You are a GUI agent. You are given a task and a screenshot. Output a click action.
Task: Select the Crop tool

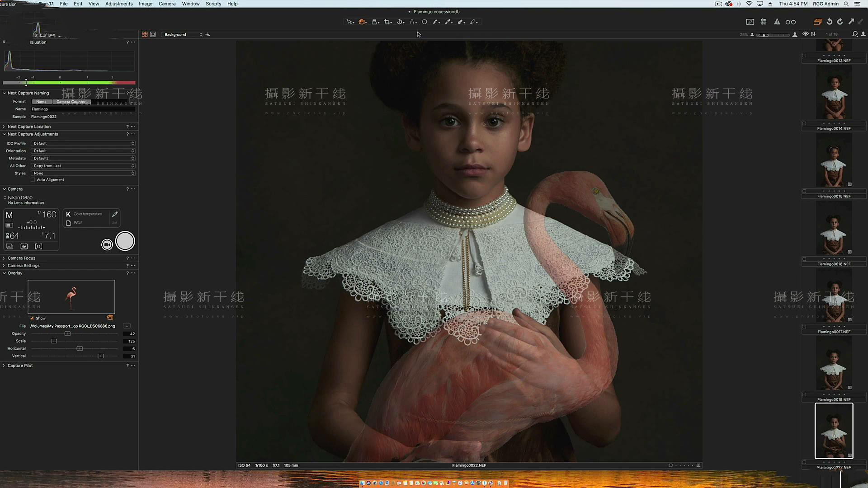click(387, 22)
